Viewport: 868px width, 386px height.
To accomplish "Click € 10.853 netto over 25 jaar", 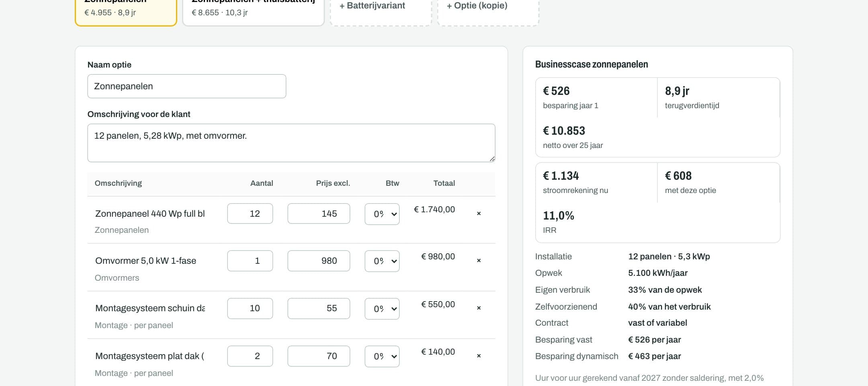I will (x=564, y=131).
